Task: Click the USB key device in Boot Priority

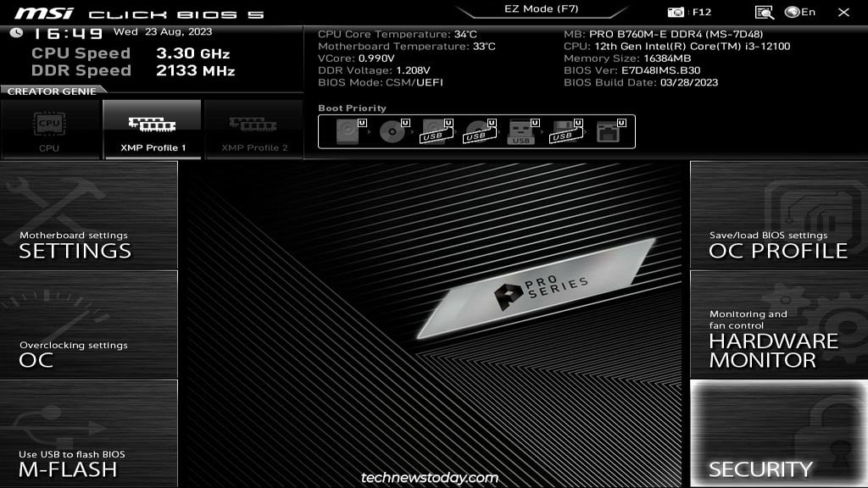Action: click(x=521, y=132)
